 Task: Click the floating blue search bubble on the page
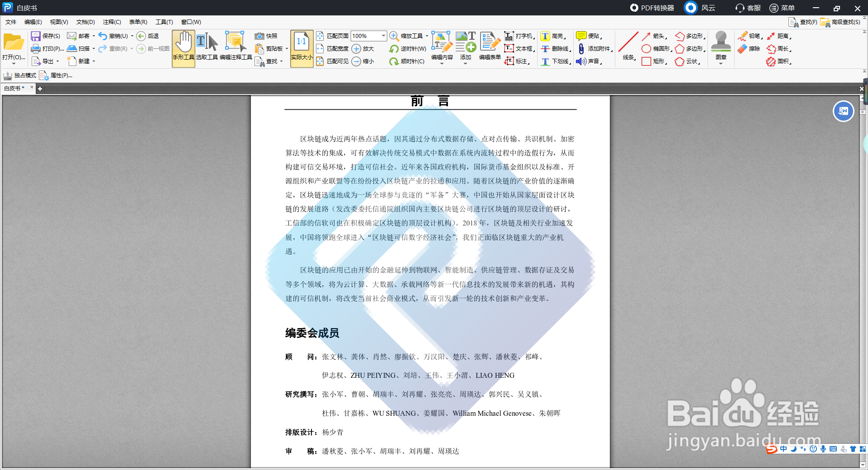[x=843, y=111]
